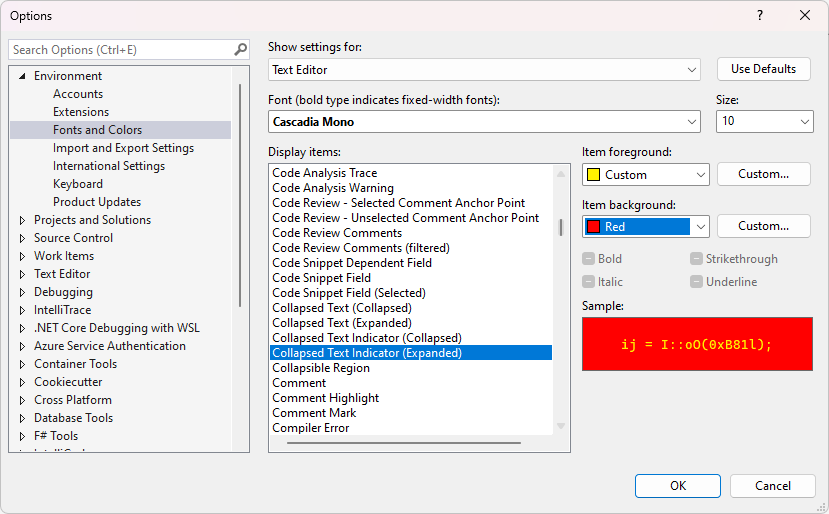This screenshot has width=829, height=514.
Task: Expand the Container Tools node
Action: pos(22,364)
